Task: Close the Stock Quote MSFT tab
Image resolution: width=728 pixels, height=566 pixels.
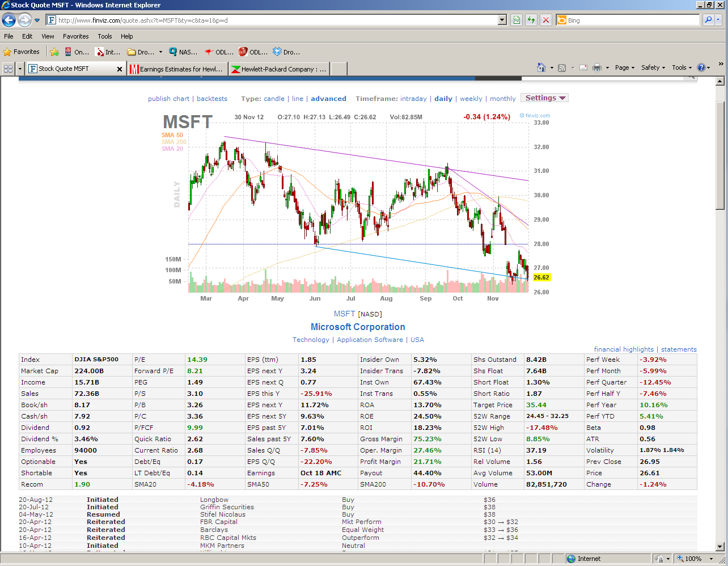Action: click(x=120, y=69)
